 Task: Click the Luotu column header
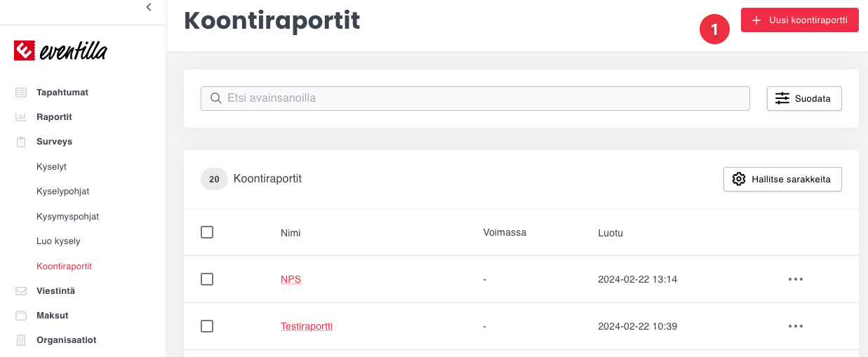pyautogui.click(x=610, y=233)
